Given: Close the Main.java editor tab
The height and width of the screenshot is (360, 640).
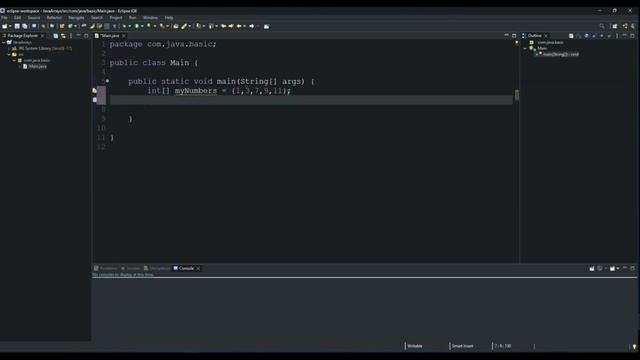Looking at the screenshot, I should [124, 36].
